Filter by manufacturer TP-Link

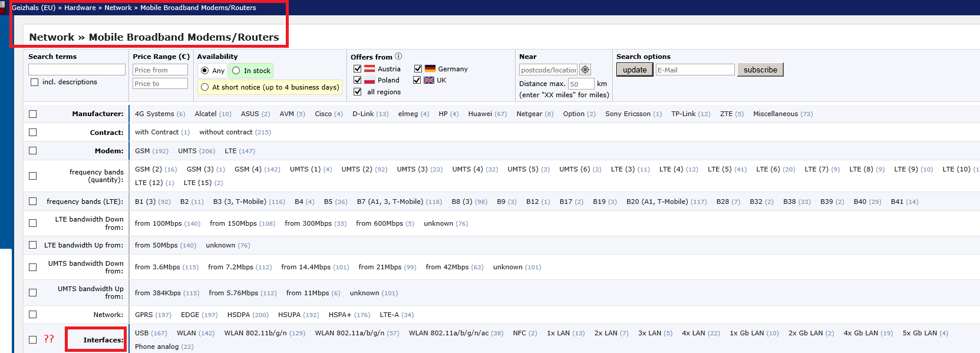click(x=684, y=114)
